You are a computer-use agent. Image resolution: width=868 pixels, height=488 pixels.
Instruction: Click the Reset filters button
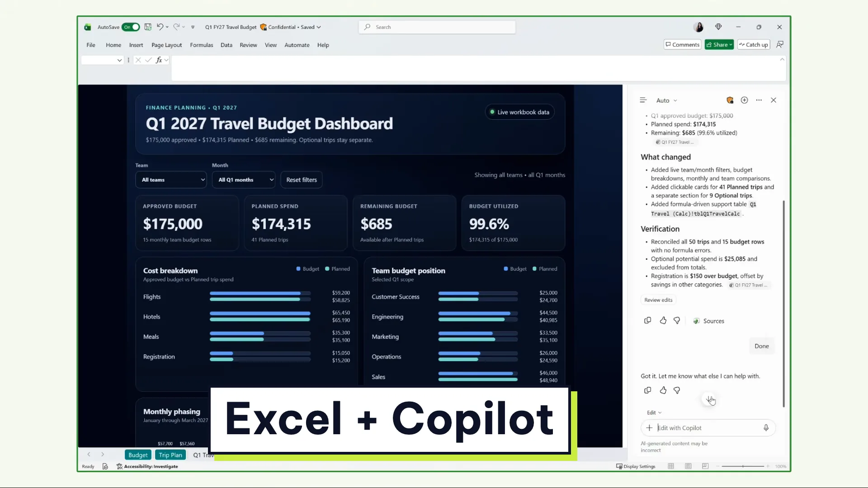(302, 180)
